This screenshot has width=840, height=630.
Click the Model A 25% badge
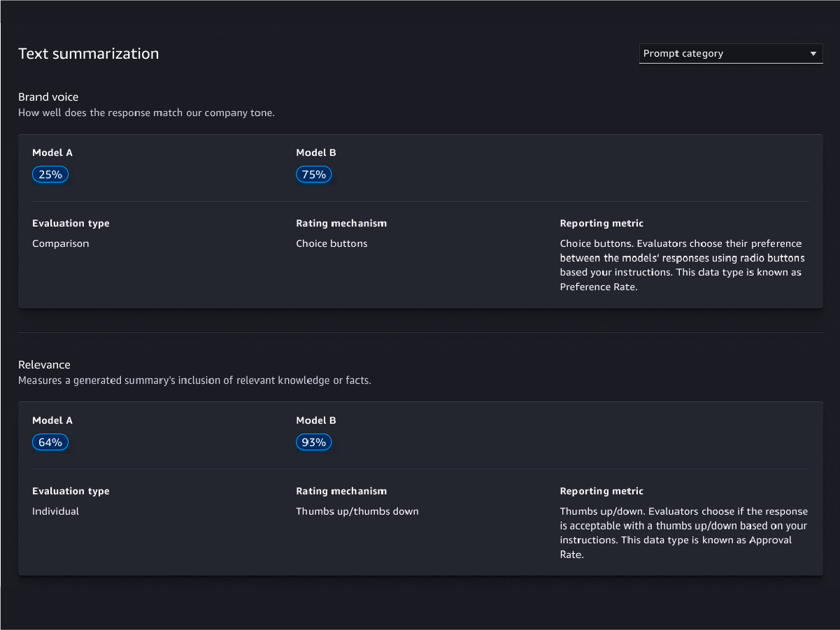pyautogui.click(x=50, y=175)
